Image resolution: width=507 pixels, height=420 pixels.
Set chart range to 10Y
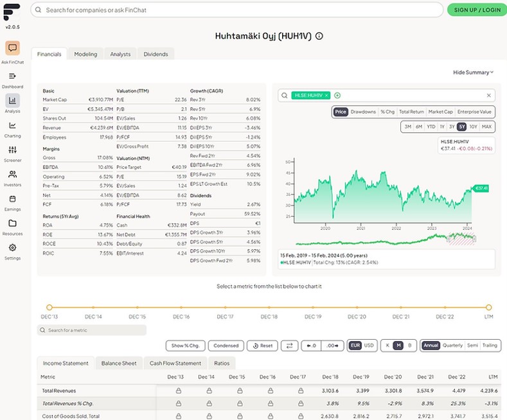[x=474, y=127]
